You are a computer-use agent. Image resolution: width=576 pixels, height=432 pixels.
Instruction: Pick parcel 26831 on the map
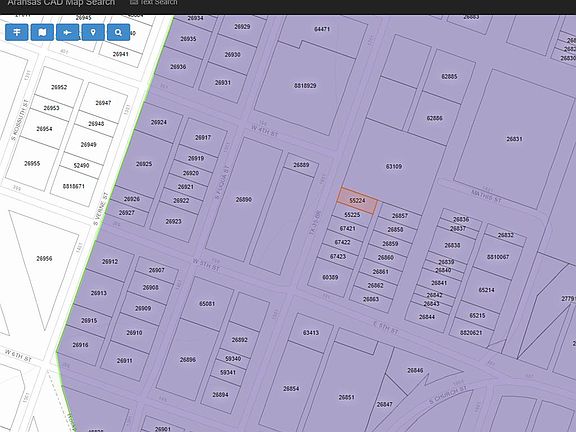tap(514, 139)
